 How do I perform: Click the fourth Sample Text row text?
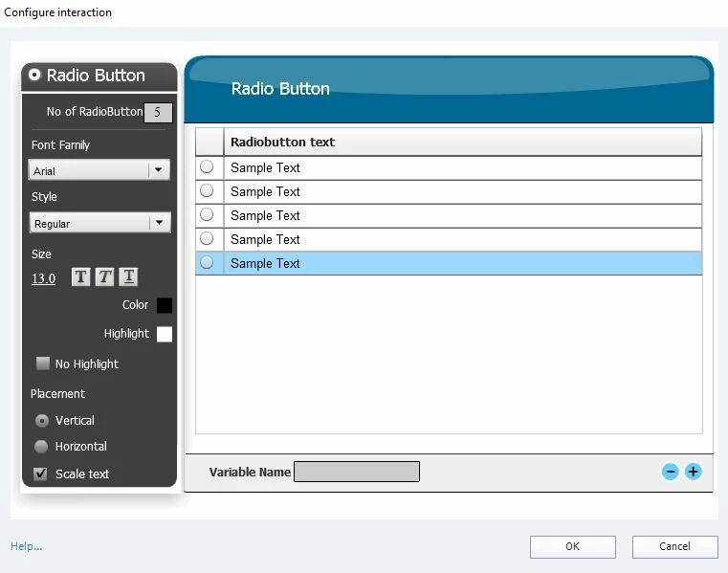click(265, 239)
